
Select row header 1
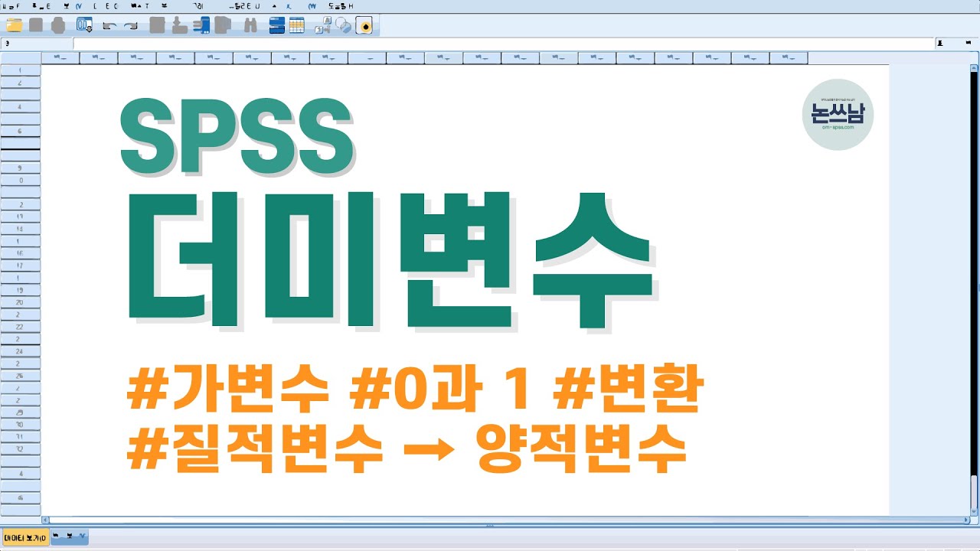(20, 71)
